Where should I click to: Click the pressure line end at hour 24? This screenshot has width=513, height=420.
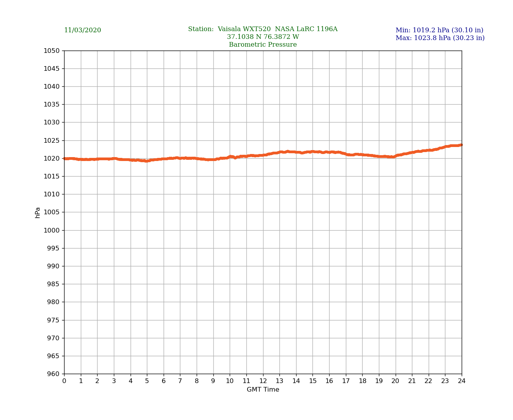click(461, 145)
